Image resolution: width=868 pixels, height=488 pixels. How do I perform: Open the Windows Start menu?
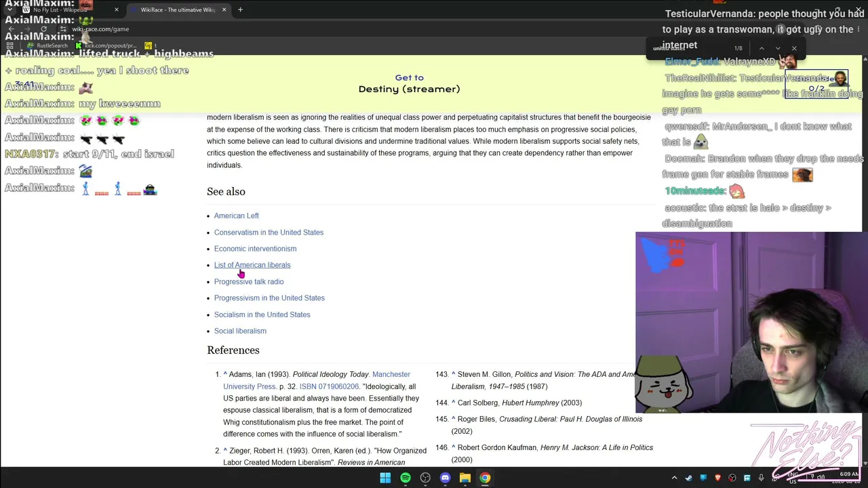click(x=385, y=478)
